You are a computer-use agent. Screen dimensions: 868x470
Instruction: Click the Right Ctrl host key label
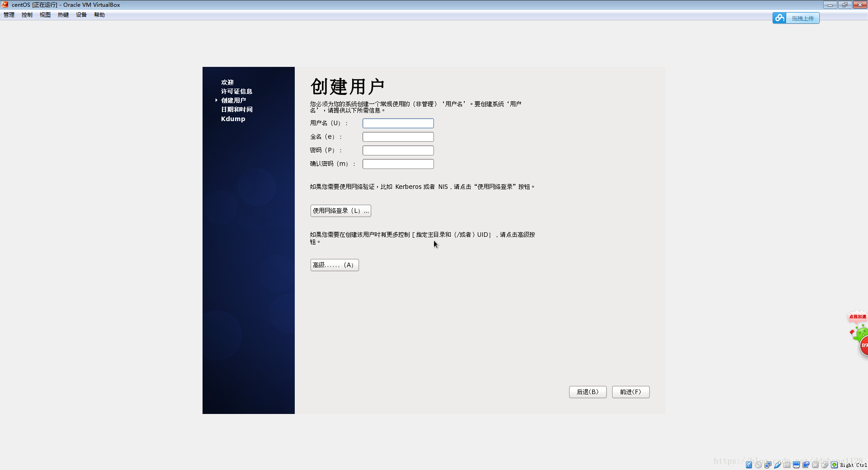854,465
